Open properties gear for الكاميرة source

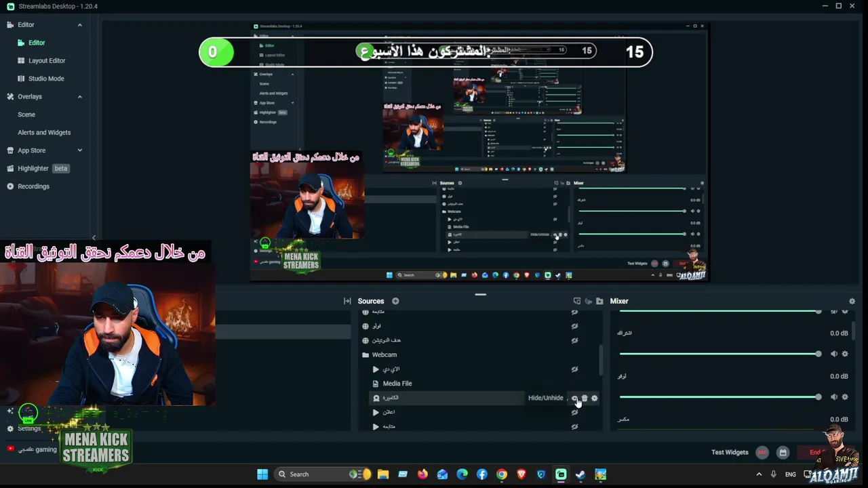point(595,398)
